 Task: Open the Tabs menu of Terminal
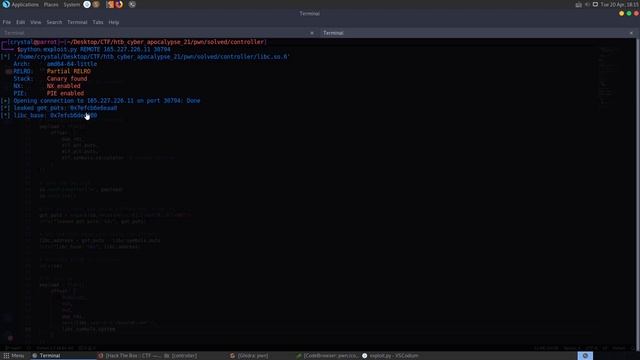click(98, 22)
